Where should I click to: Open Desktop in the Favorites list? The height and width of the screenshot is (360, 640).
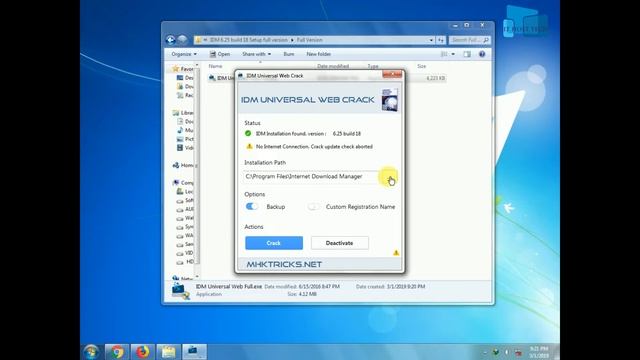185,78
